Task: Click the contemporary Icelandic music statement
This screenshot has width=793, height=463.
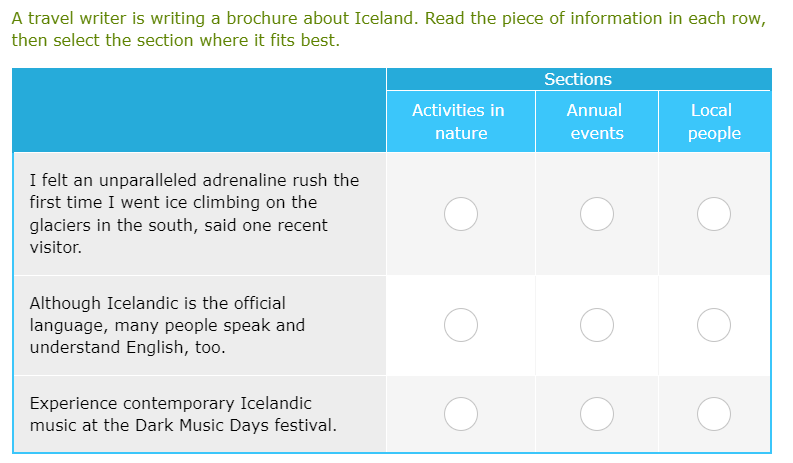Action: tap(182, 414)
